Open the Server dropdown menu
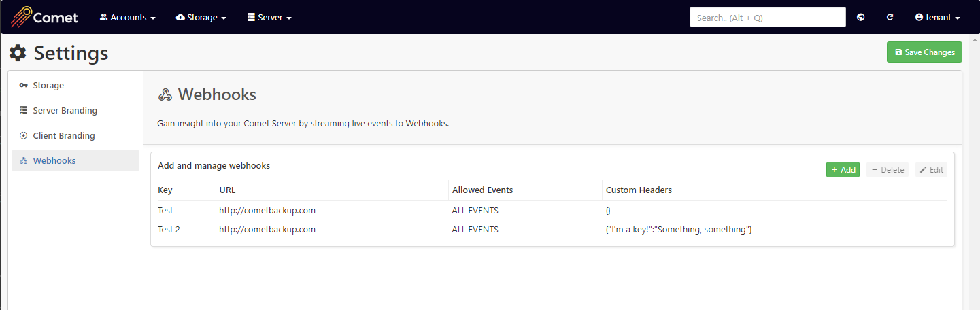 tap(269, 17)
